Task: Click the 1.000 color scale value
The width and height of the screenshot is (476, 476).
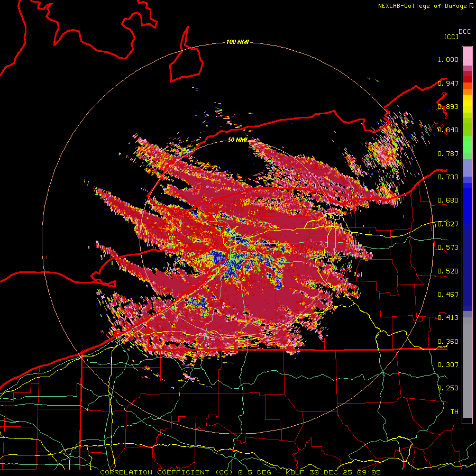Action: (x=448, y=59)
